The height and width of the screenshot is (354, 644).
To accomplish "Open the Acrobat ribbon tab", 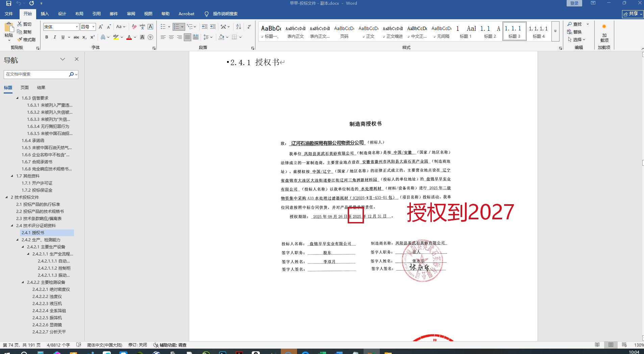I will click(187, 14).
